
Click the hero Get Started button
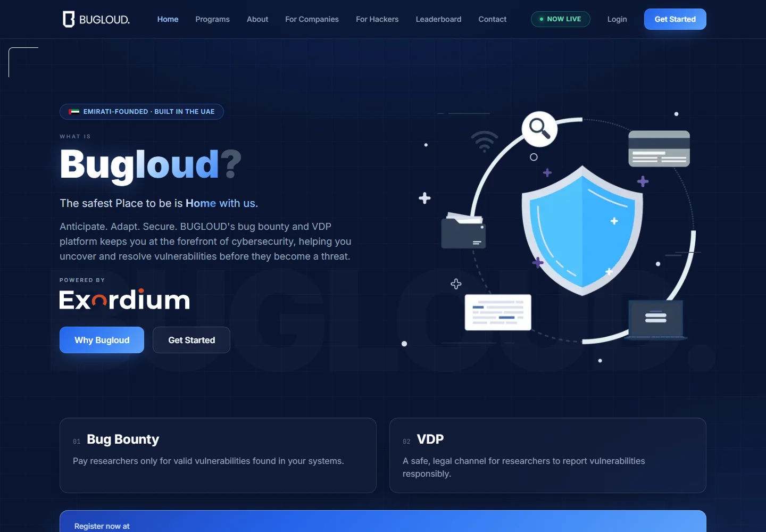pos(191,340)
